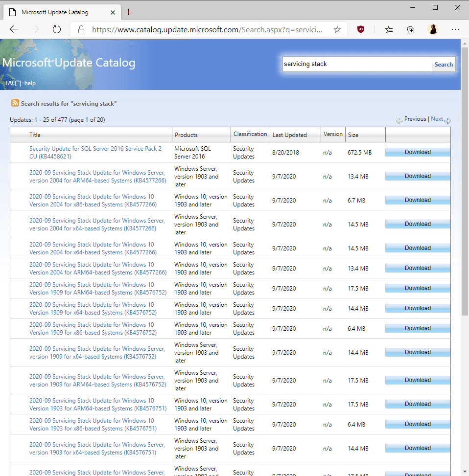Open a new browser tab
The height and width of the screenshot is (476, 469).
(128, 12)
